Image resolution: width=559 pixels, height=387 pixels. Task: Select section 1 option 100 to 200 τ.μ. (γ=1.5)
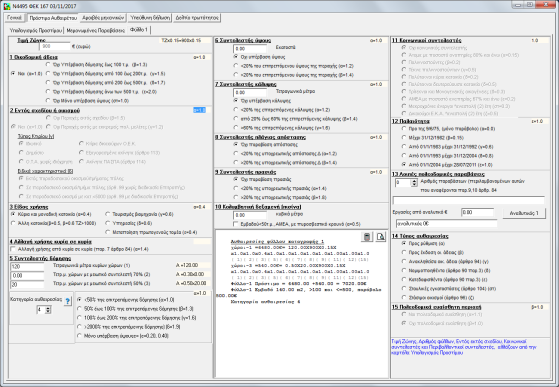tap(106, 73)
